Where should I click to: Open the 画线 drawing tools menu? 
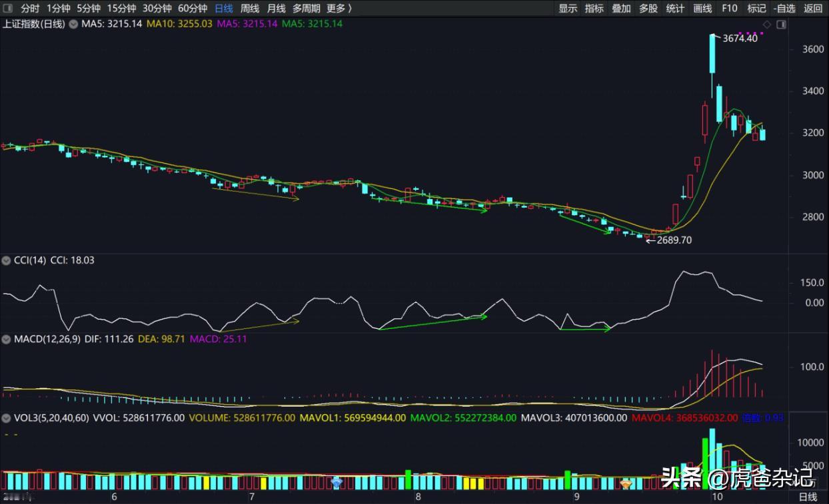click(x=702, y=8)
